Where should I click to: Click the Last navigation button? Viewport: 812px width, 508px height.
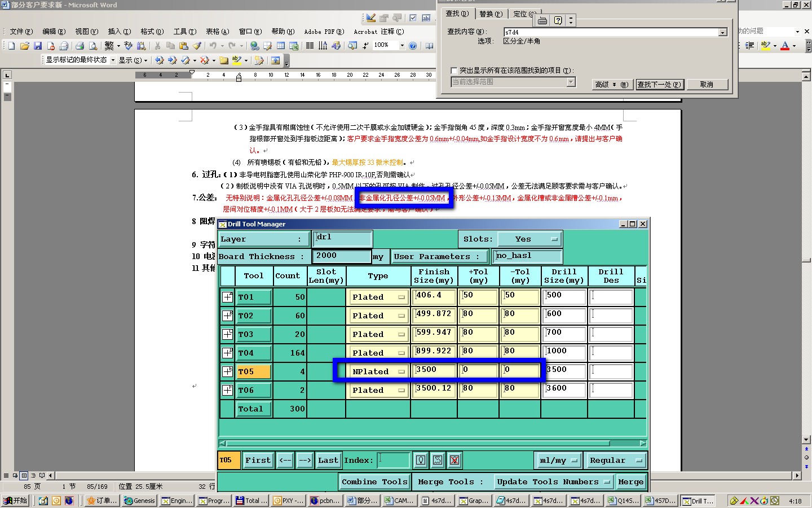(328, 460)
